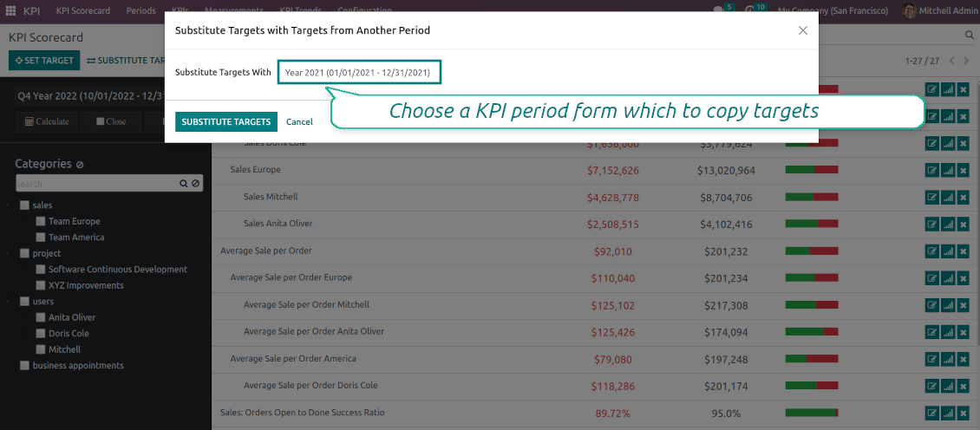Open the Mitchell Admin user menu
Screen dimensions: 980x430
tap(939, 10)
